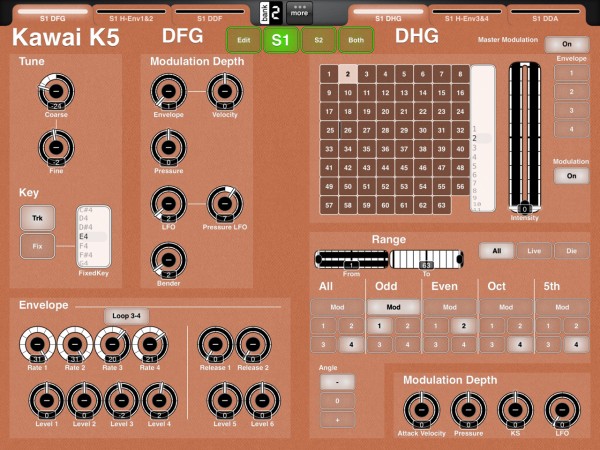The width and height of the screenshot is (600, 450).
Task: Select Angle 0 button
Action: (337, 401)
